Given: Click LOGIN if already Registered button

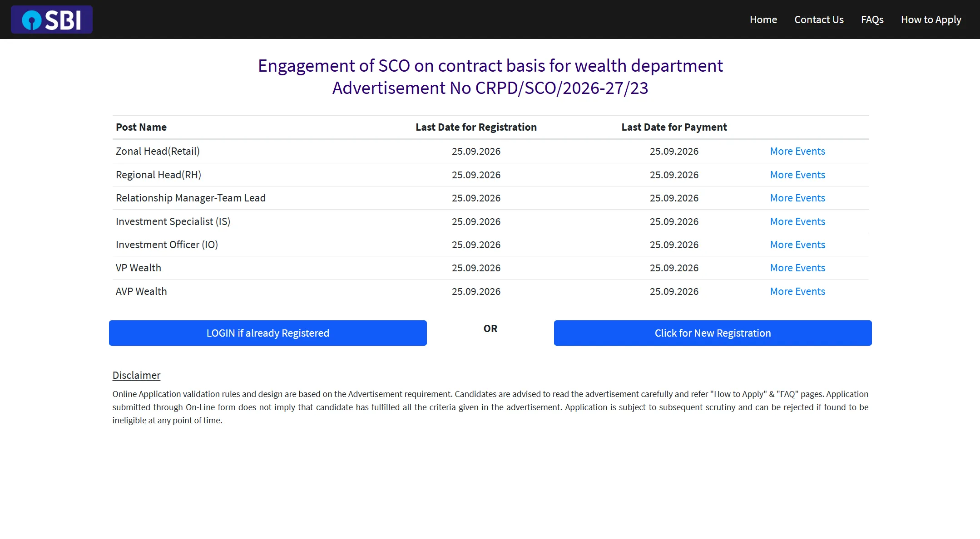Looking at the screenshot, I should pos(268,333).
